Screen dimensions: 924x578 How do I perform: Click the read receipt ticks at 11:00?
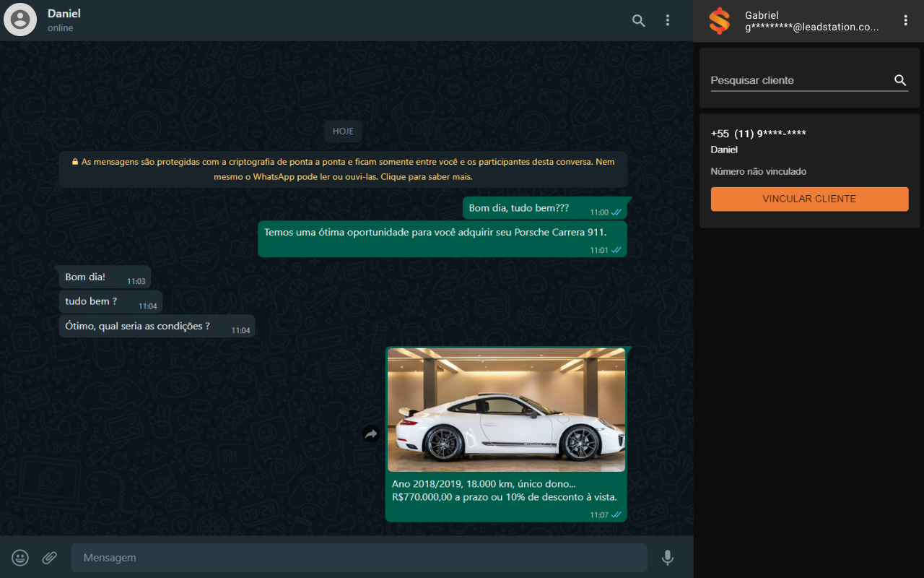click(616, 212)
